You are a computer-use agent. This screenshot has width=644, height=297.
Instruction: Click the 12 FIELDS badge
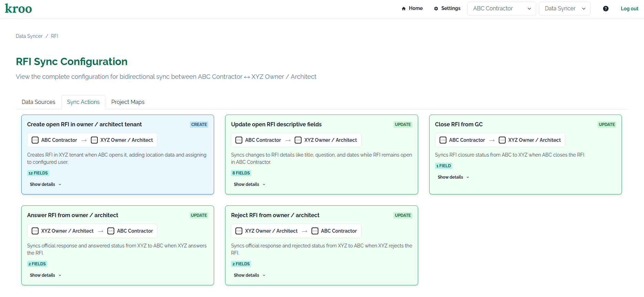(x=38, y=173)
